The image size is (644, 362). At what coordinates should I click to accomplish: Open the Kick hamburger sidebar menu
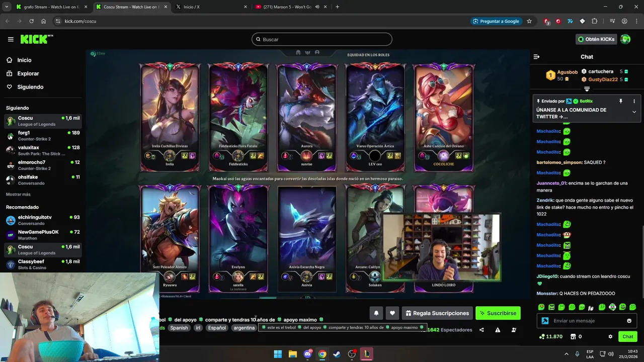click(11, 39)
